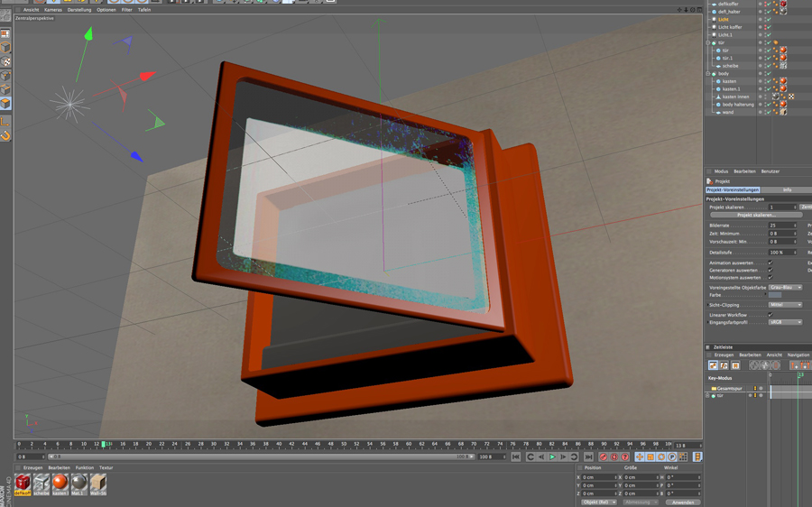Viewport: 812px width, 507px height.
Task: Toggle visibility dot of Licht koffer
Action: pos(761,26)
